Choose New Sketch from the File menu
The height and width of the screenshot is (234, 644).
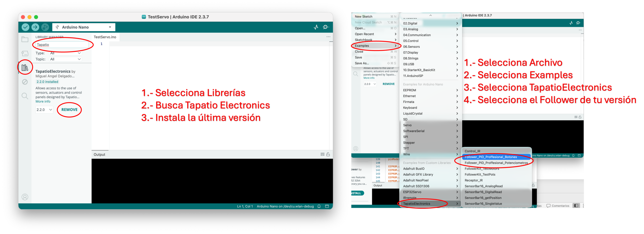[x=375, y=16]
